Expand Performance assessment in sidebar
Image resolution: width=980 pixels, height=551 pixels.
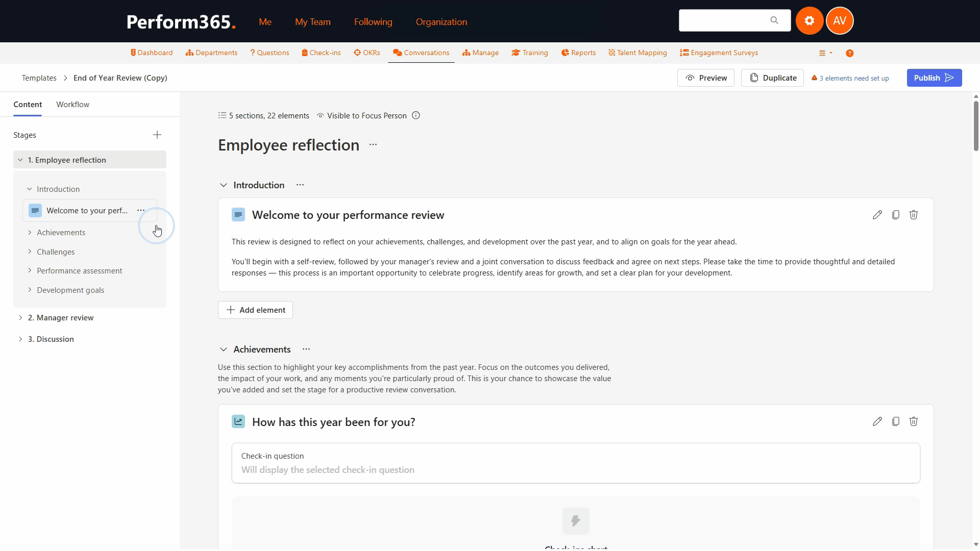tap(30, 270)
